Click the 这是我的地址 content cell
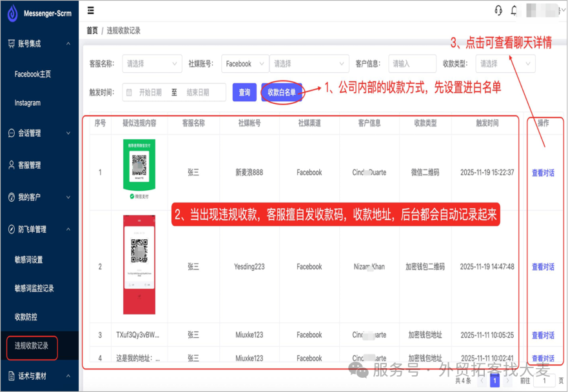The width and height of the screenshot is (568, 392). [138, 358]
